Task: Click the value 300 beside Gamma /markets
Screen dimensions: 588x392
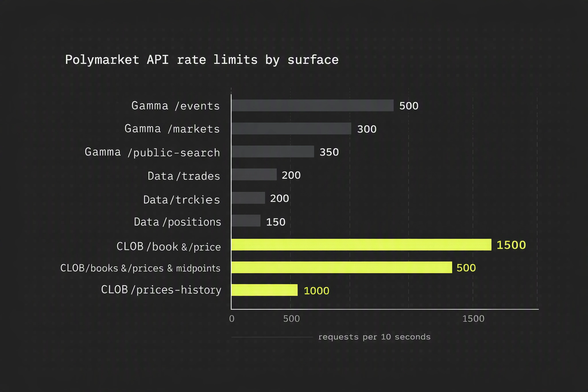Action: tap(367, 129)
